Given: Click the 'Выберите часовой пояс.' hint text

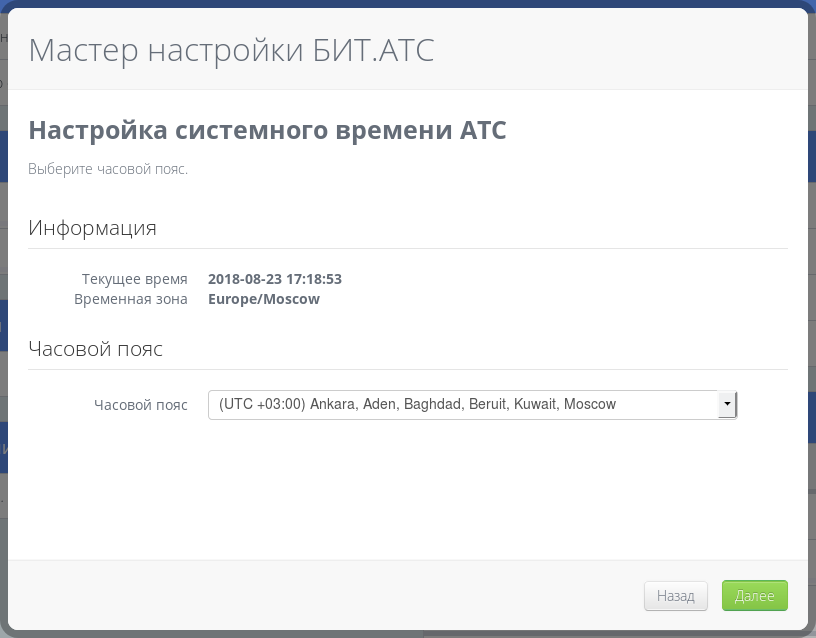Looking at the screenshot, I should click(x=108, y=169).
